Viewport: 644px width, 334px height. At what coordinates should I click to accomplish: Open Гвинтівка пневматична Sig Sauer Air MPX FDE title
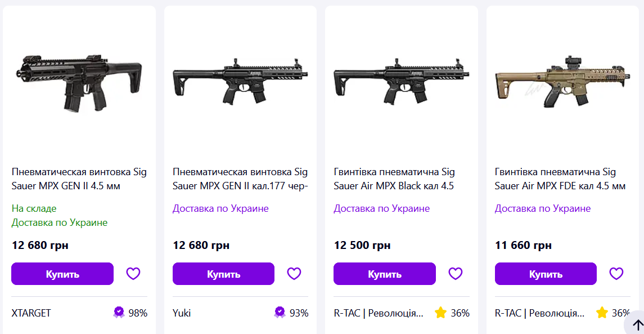coord(560,179)
